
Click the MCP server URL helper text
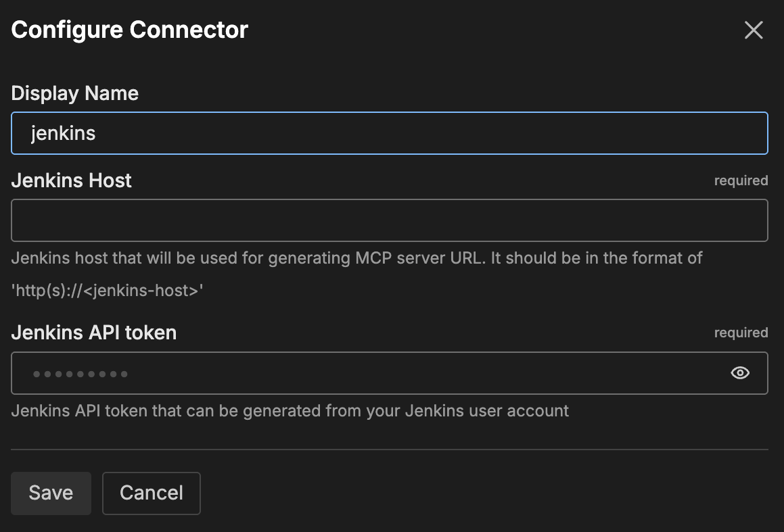356,258
